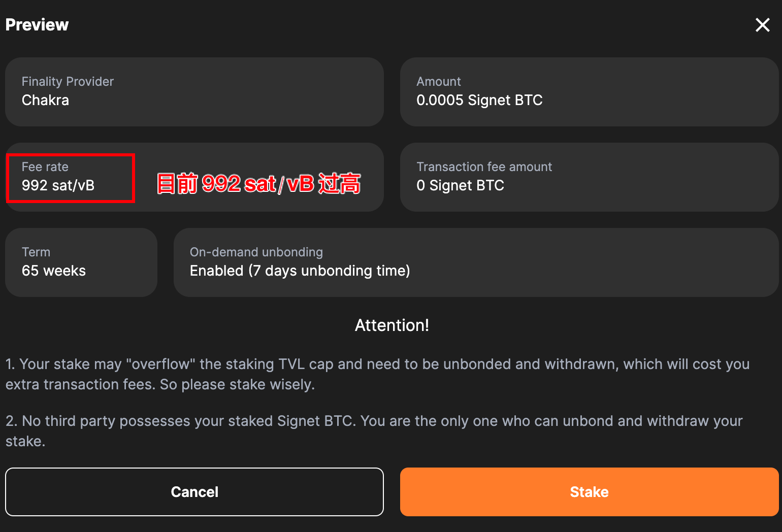Click the Transaction fee amount card
The image size is (782, 532).
click(x=589, y=177)
